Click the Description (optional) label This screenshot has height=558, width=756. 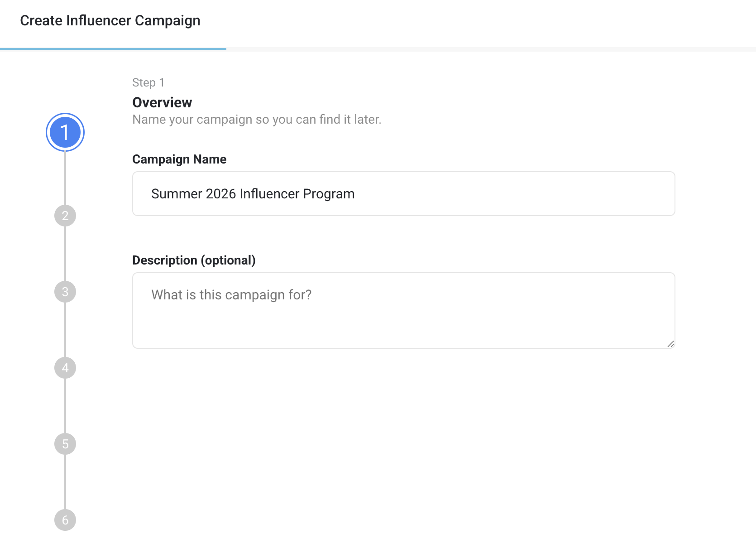point(194,260)
